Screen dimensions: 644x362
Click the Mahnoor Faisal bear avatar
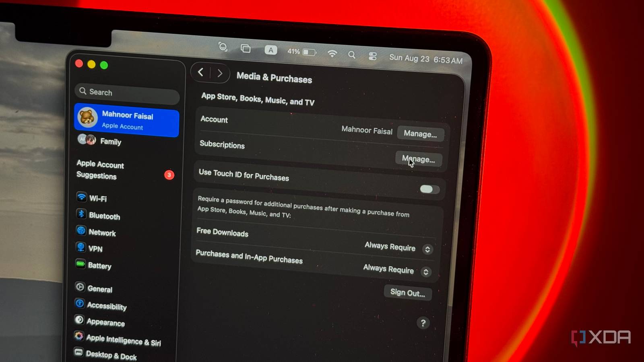click(x=87, y=117)
